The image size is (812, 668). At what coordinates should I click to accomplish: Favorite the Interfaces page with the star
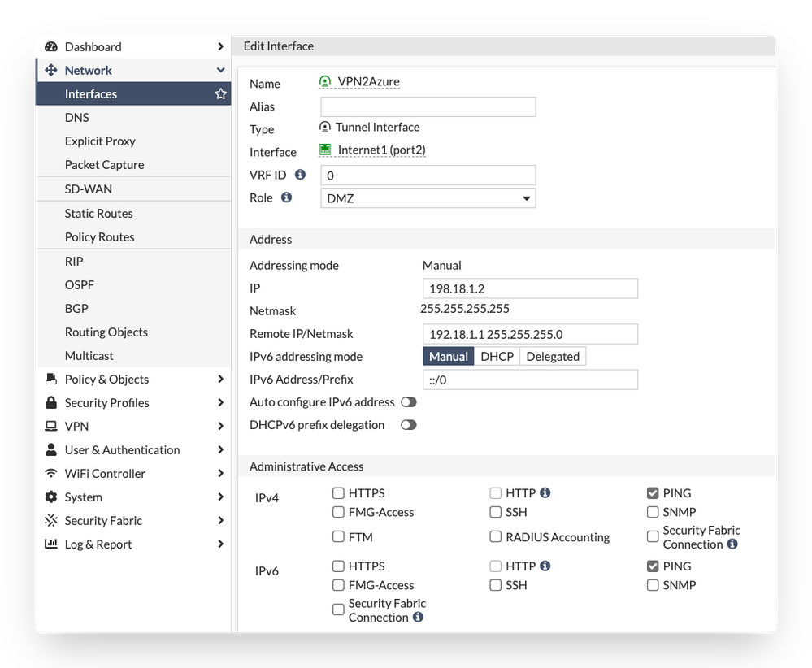220,93
